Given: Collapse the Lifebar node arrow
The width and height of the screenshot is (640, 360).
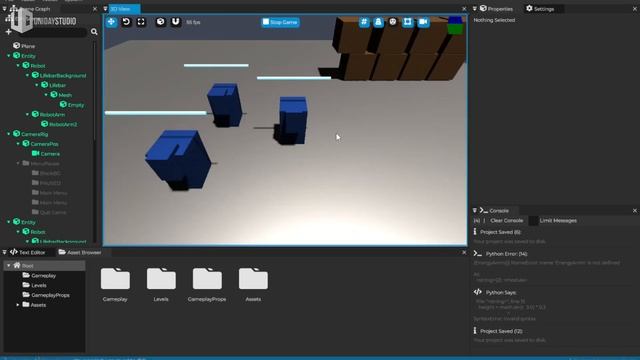Looking at the screenshot, I should [x=37, y=85].
